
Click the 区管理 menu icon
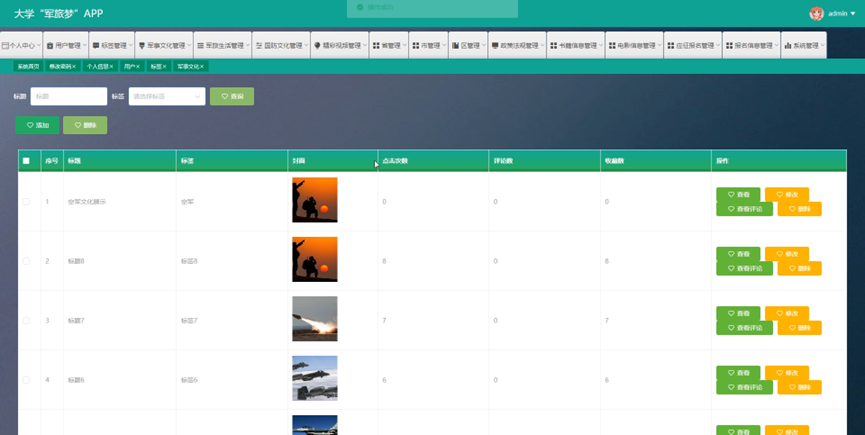click(455, 46)
